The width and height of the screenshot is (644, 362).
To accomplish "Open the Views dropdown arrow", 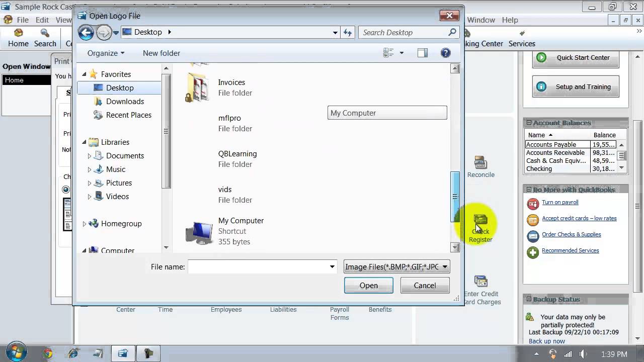I will (x=401, y=53).
